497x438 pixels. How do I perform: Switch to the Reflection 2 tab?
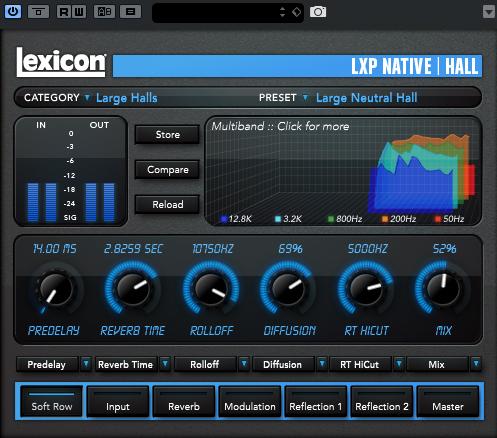pos(382,401)
